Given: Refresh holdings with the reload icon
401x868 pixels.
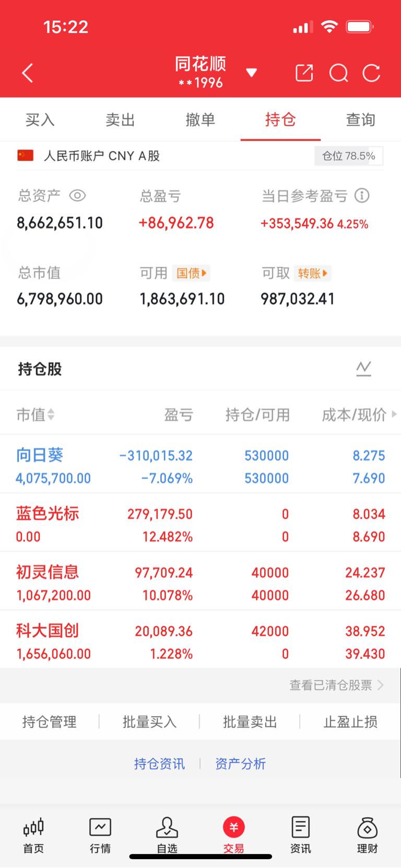Looking at the screenshot, I should (372, 73).
